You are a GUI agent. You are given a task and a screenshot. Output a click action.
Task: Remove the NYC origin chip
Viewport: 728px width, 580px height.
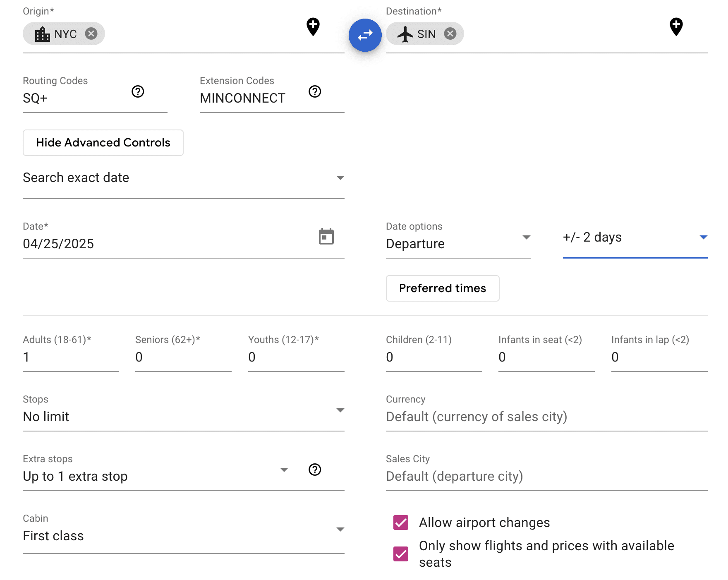91,34
